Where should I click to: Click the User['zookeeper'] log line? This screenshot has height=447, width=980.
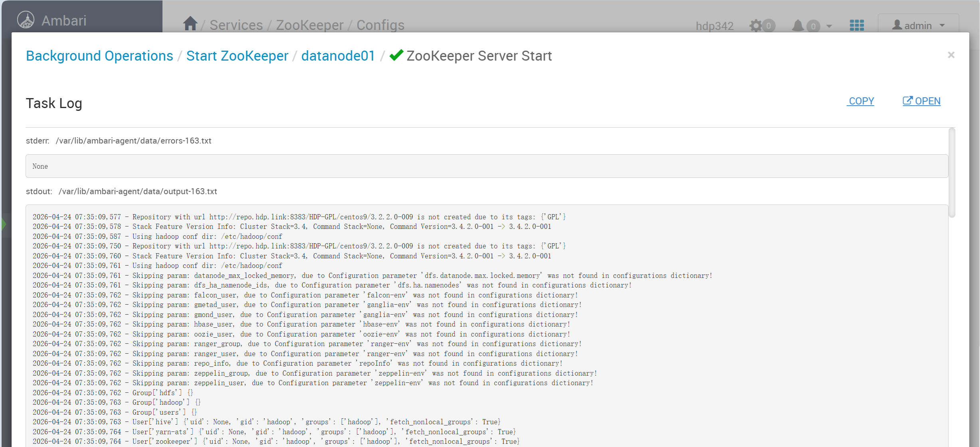[x=276, y=441]
